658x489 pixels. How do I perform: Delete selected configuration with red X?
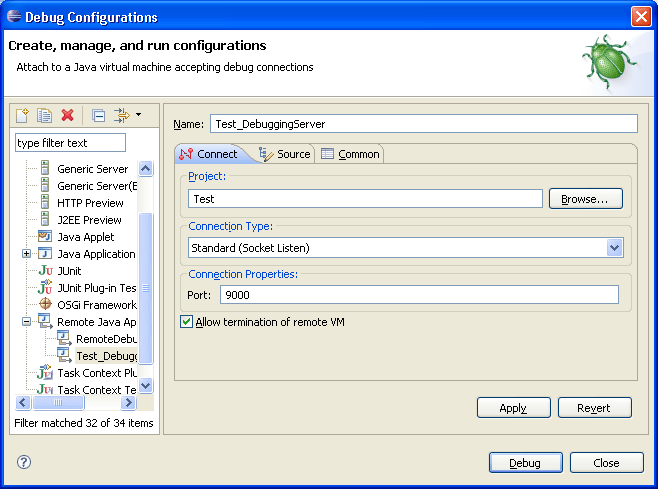68,115
